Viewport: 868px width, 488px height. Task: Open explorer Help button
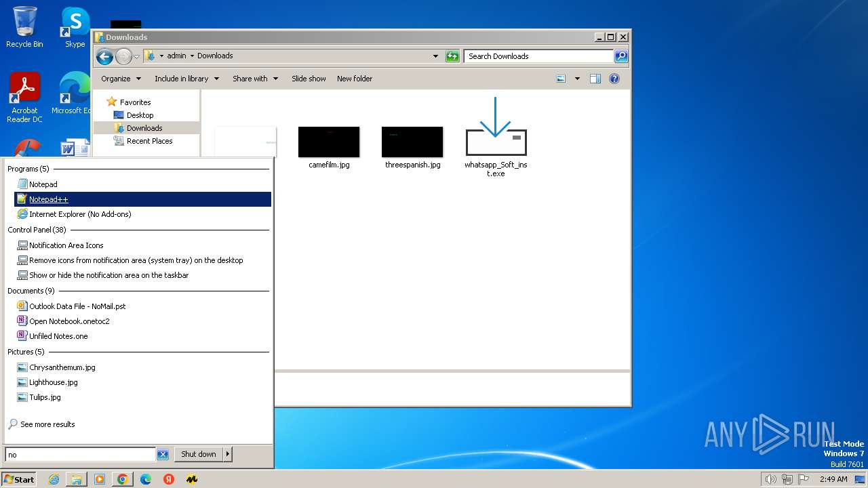[x=614, y=79]
